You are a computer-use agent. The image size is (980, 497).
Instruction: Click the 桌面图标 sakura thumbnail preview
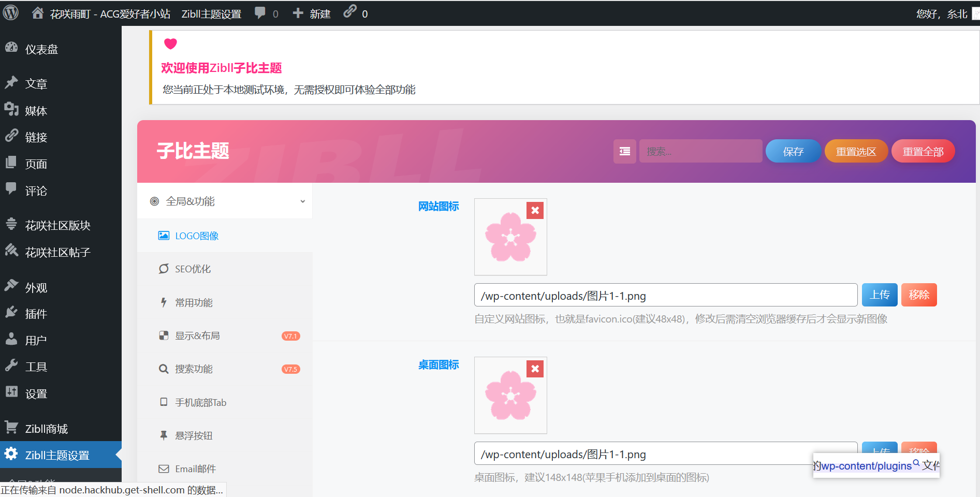pos(510,396)
